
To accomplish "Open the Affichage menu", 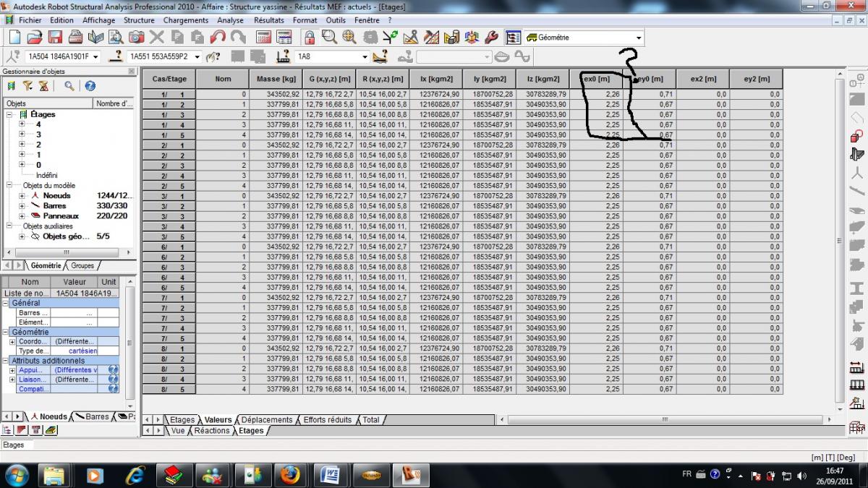I will pos(98,20).
